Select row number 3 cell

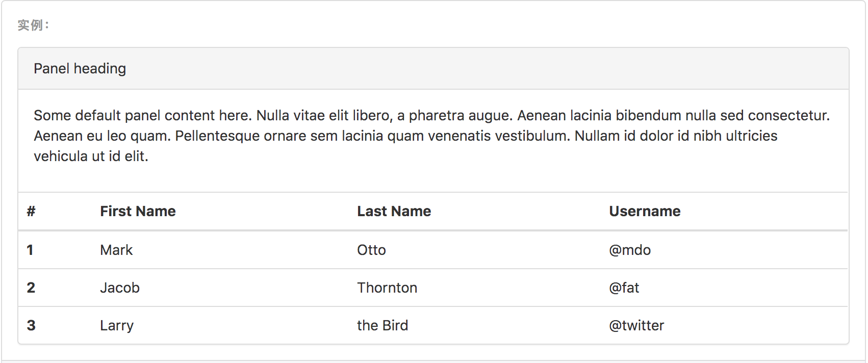point(31,325)
